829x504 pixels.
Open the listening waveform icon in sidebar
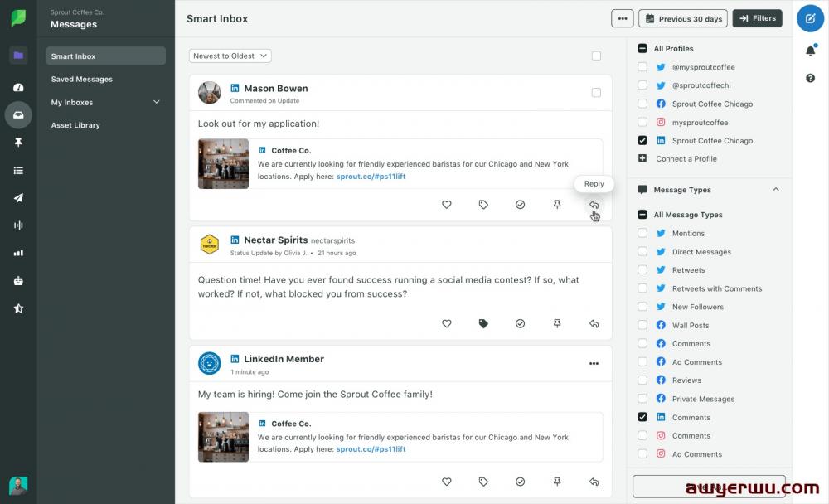pyautogui.click(x=18, y=225)
